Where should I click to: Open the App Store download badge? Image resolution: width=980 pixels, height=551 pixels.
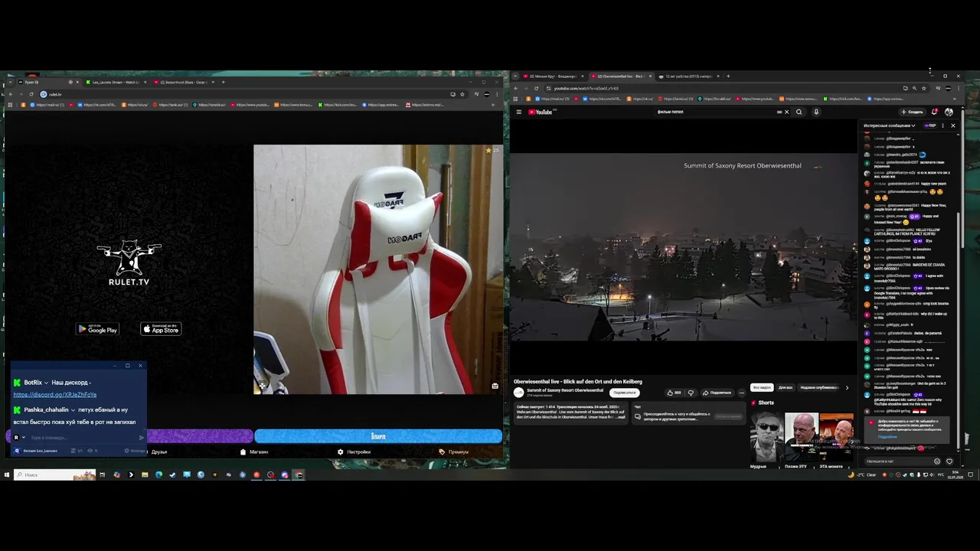click(161, 329)
